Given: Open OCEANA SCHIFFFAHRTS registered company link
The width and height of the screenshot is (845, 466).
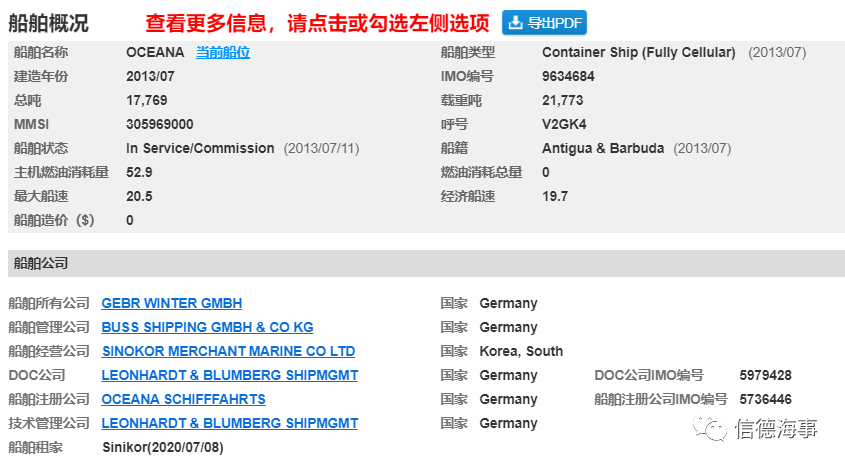Looking at the screenshot, I should pyautogui.click(x=183, y=399).
